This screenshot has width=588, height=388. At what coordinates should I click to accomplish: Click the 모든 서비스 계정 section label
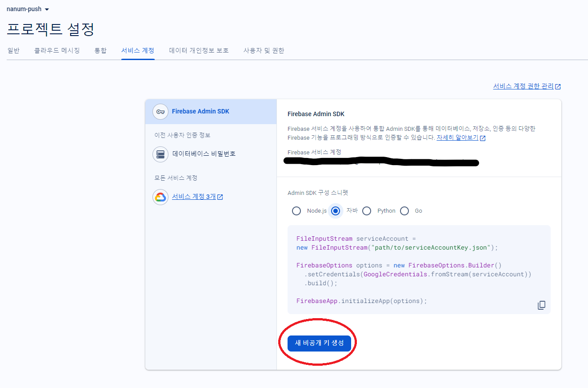point(176,178)
